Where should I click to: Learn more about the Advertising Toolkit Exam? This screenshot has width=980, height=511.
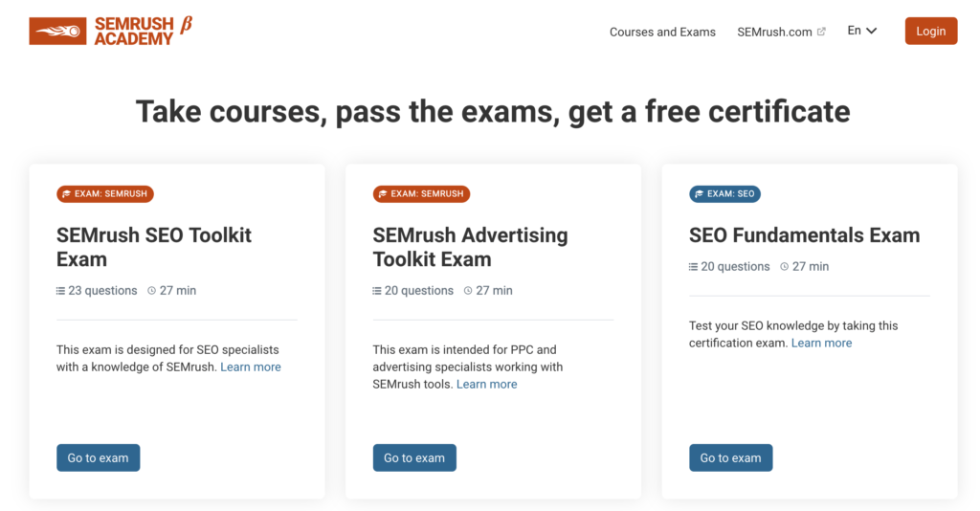(x=486, y=384)
